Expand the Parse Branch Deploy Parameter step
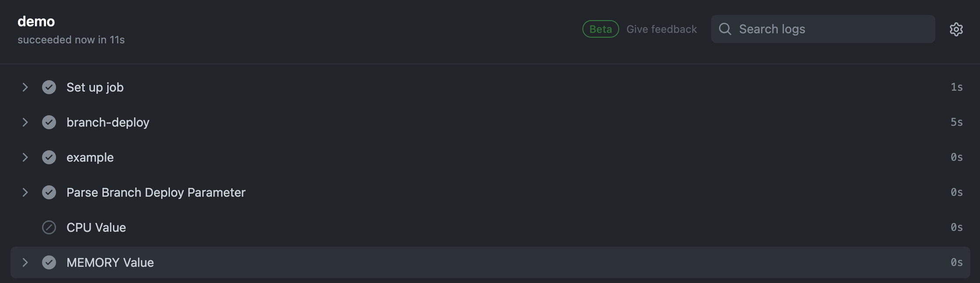Screen dimensions: 980x283 [25, 192]
